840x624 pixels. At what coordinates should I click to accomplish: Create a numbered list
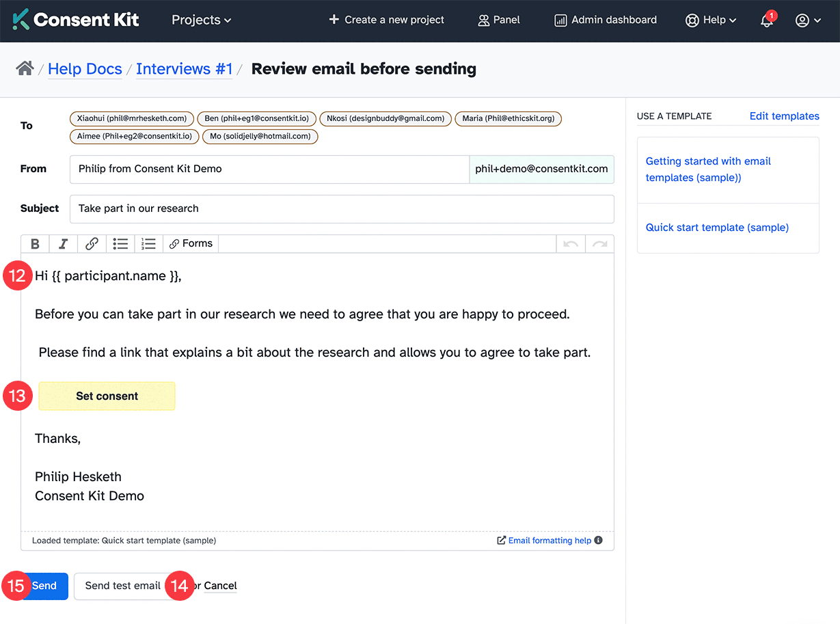(148, 243)
